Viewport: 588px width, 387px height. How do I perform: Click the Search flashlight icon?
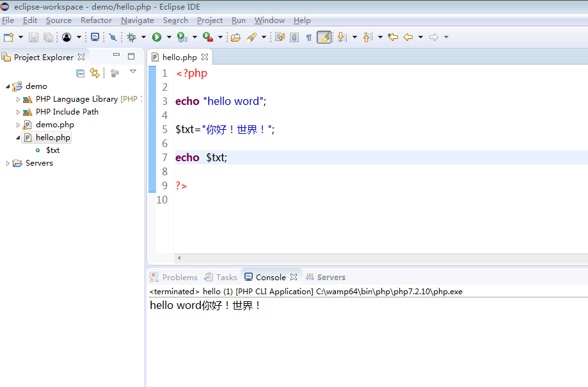[x=251, y=37]
